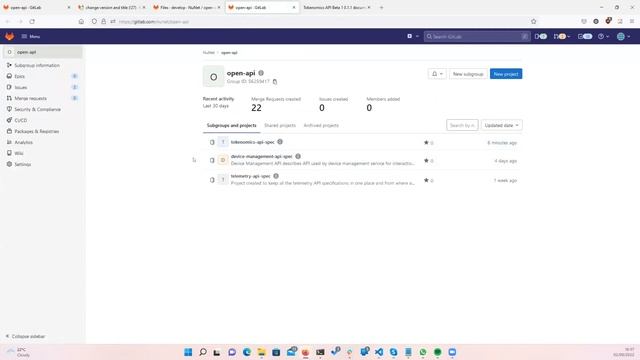Click the Search by name field
The image size is (640, 360).
coord(462,125)
